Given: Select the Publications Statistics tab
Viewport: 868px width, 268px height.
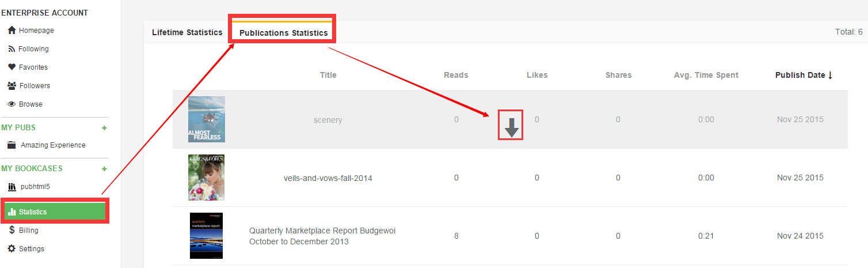Looking at the screenshot, I should (x=283, y=33).
